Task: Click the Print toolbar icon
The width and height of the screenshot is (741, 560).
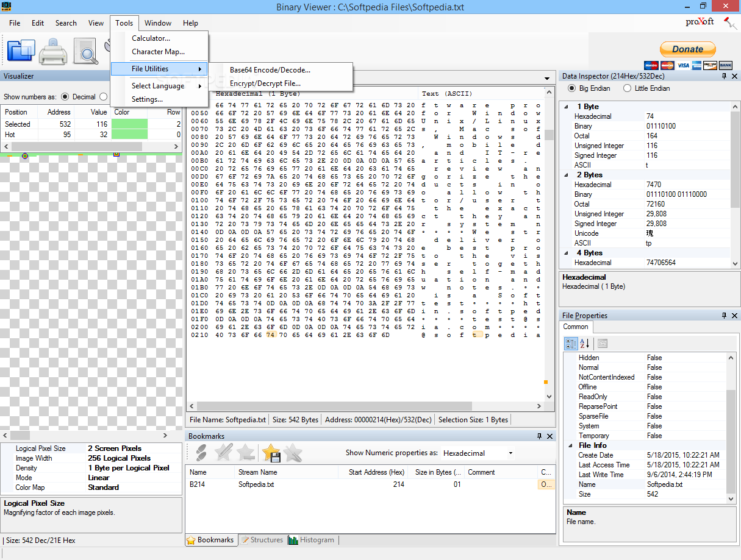Action: (x=52, y=51)
